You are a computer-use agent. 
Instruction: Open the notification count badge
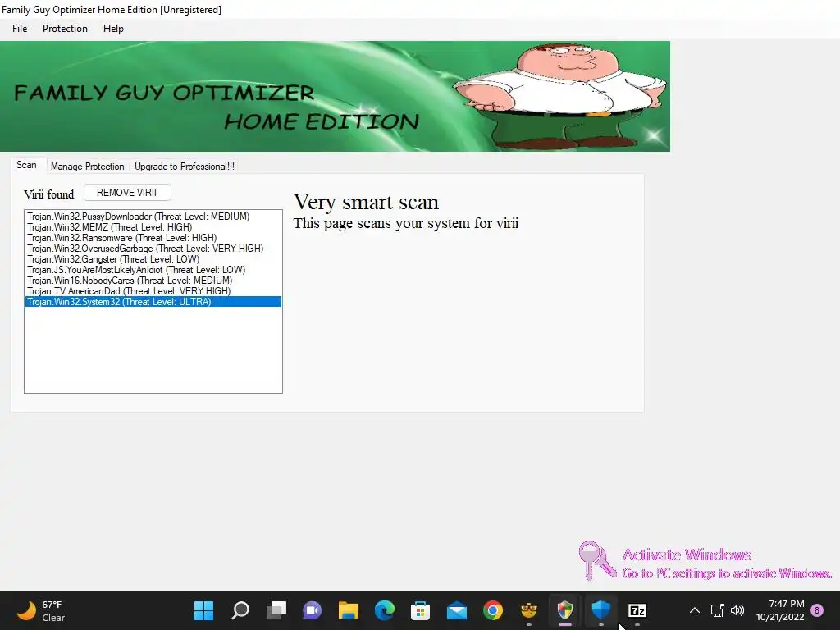(817, 610)
